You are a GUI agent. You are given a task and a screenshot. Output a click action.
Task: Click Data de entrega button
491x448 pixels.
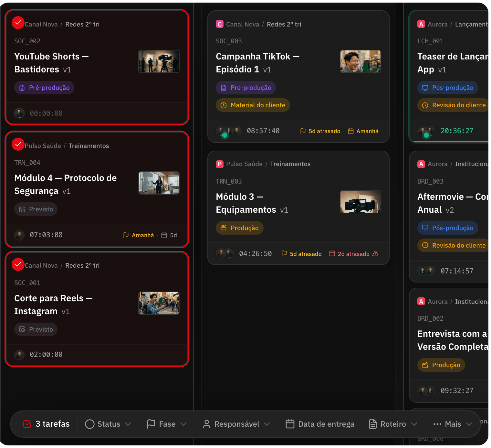tap(320, 424)
